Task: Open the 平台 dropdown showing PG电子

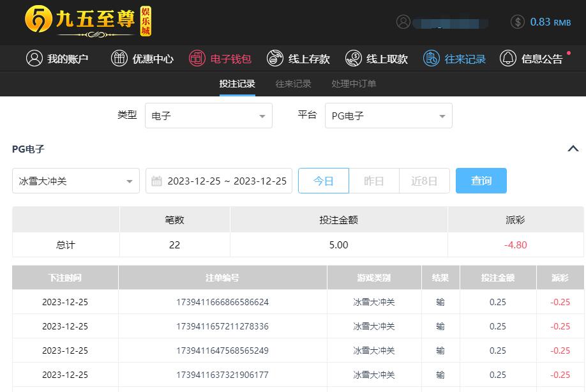Action: (389, 116)
